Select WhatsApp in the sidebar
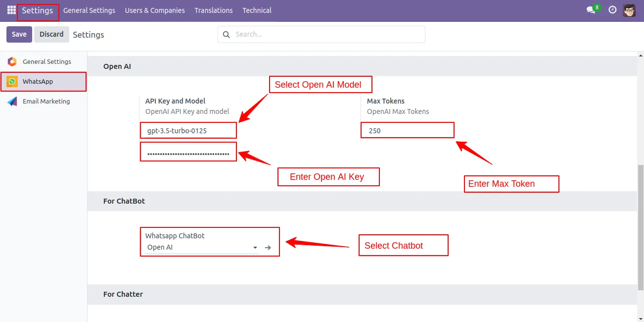The width and height of the screenshot is (644, 322). (44, 81)
